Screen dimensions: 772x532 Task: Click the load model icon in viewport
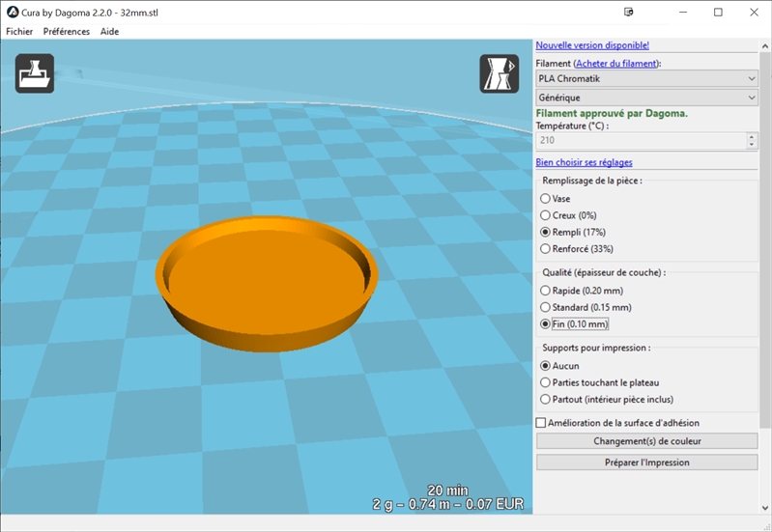(x=35, y=73)
